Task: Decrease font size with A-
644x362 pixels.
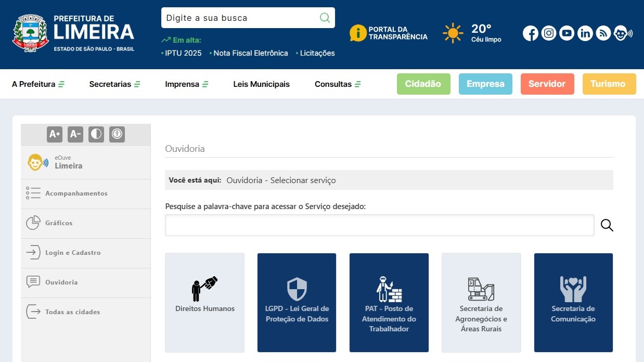Action: click(x=75, y=134)
